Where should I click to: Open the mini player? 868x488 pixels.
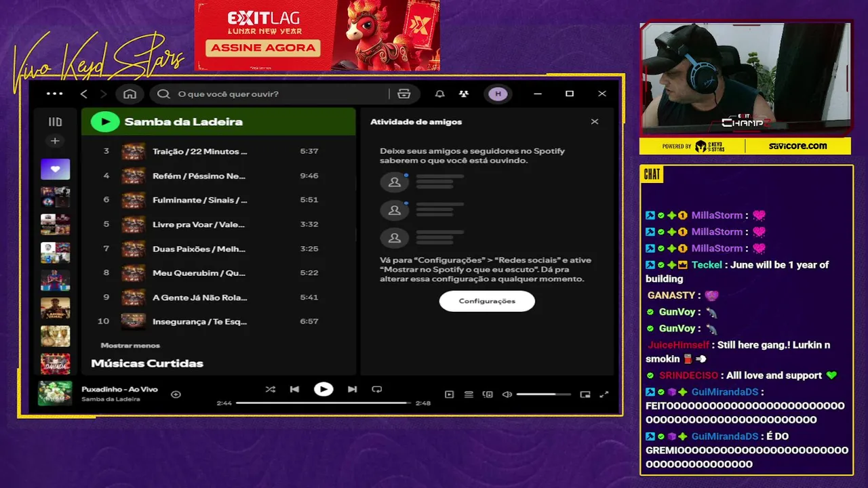coord(585,394)
